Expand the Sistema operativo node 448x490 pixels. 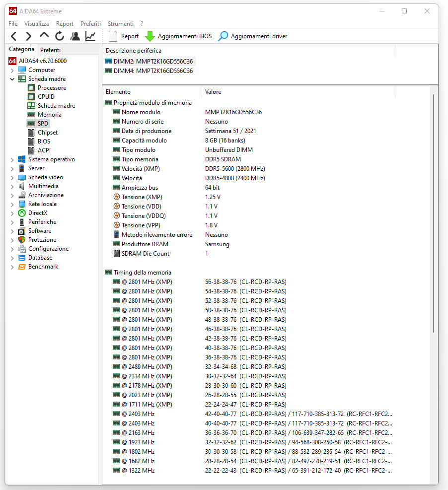coord(12,160)
